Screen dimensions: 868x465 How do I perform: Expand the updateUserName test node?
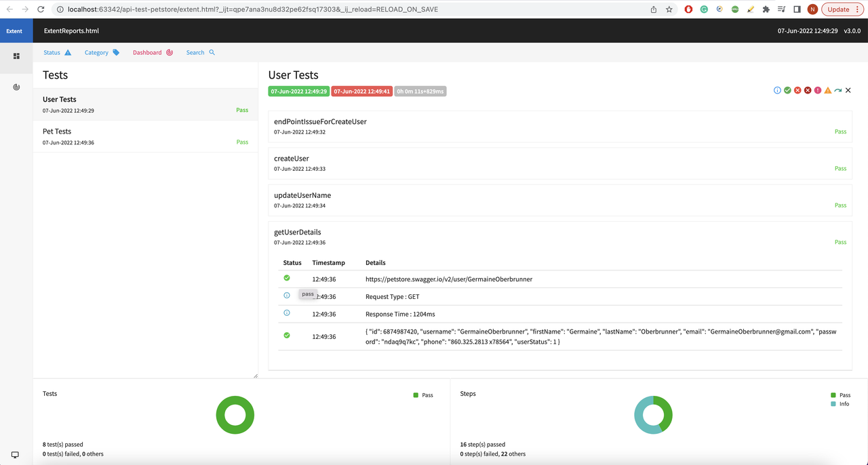pyautogui.click(x=560, y=200)
